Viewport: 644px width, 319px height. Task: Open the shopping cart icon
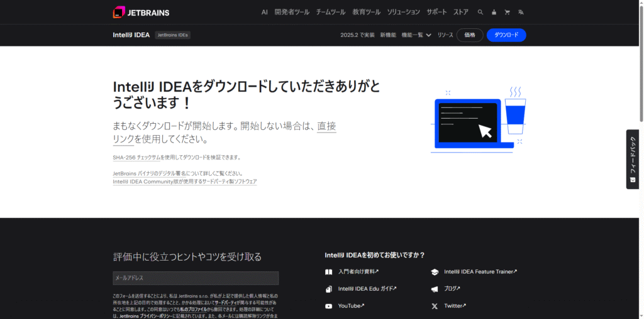pos(508,13)
